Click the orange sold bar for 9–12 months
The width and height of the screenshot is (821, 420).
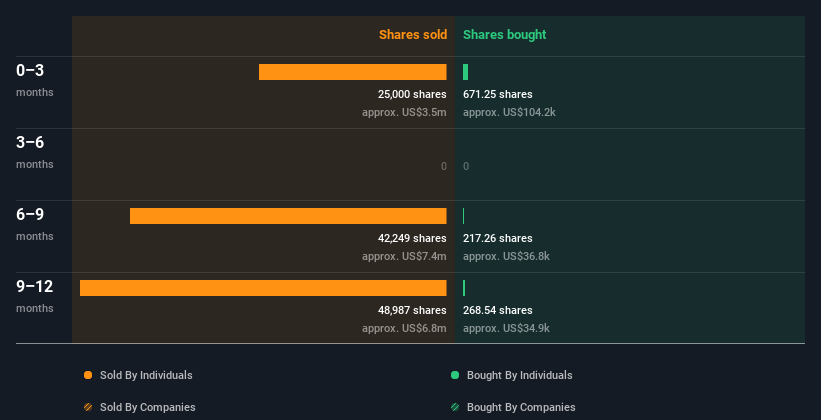pos(263,288)
